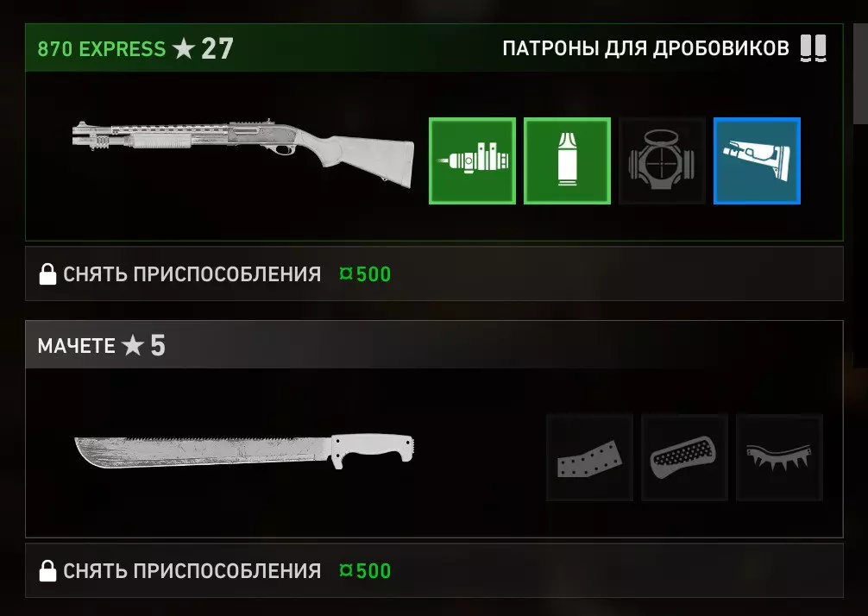The image size is (868, 616).
Task: Select the blue stock attachment slot
Action: 757,160
